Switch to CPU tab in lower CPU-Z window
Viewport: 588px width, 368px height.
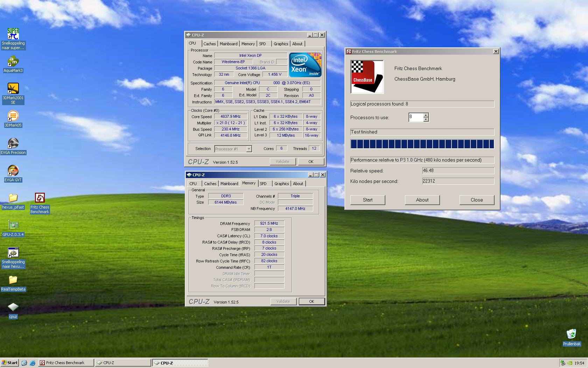193,184
